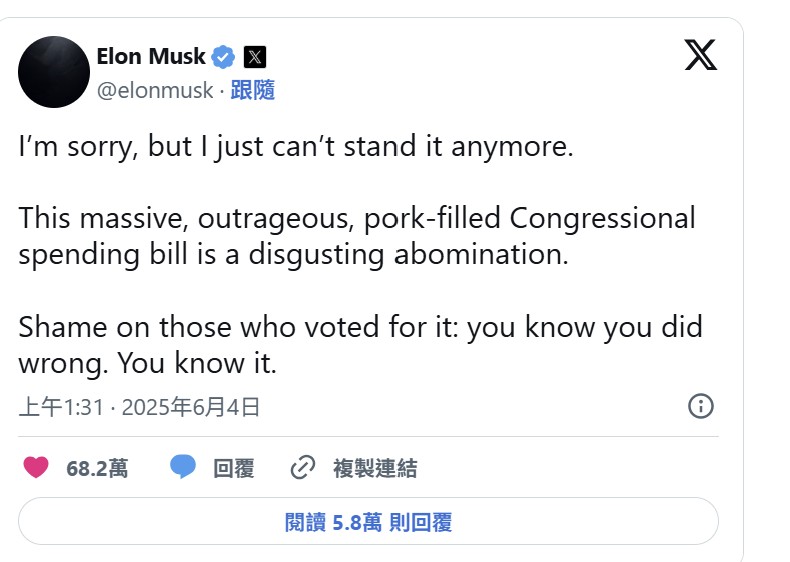
Task: Open the circled info icon
Action: pyautogui.click(x=701, y=406)
